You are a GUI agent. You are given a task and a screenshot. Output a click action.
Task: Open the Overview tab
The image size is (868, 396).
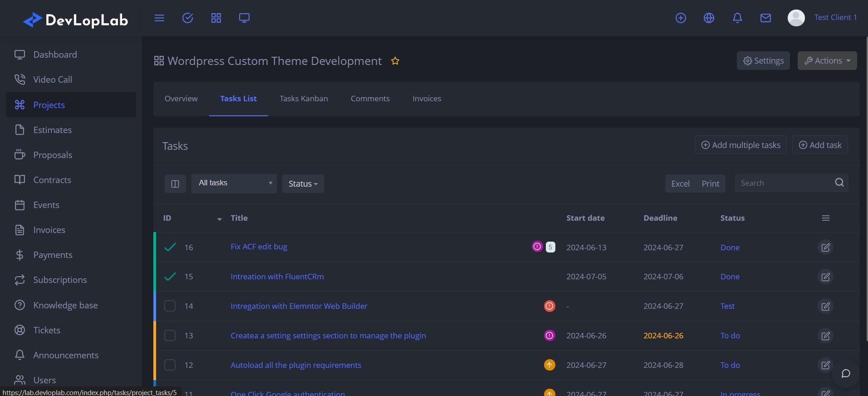click(x=181, y=99)
